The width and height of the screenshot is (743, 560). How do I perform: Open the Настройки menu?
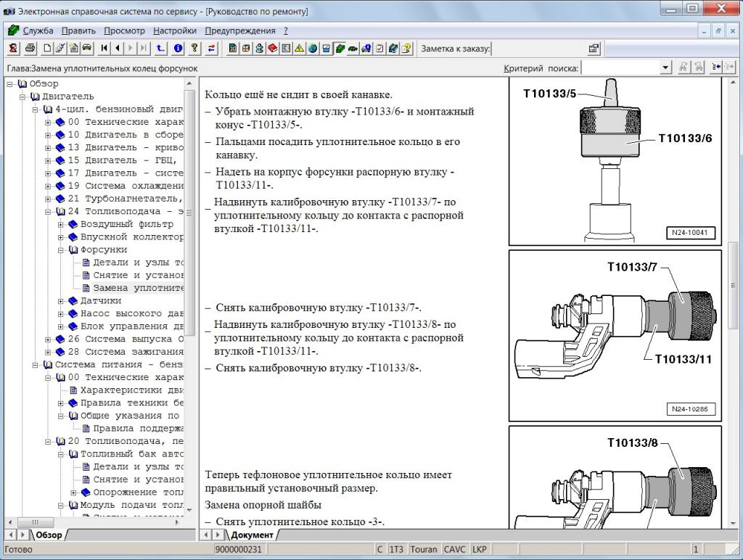(x=175, y=30)
